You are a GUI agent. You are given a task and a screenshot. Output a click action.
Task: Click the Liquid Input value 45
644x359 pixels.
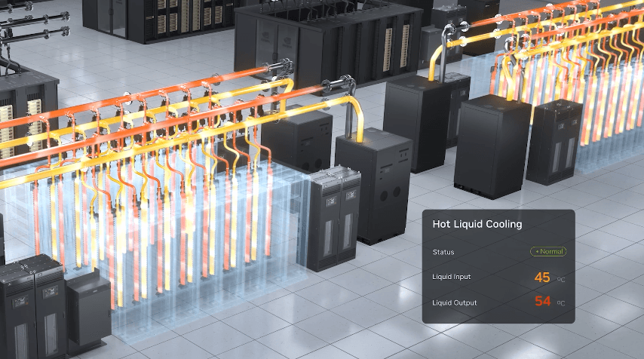542,278
